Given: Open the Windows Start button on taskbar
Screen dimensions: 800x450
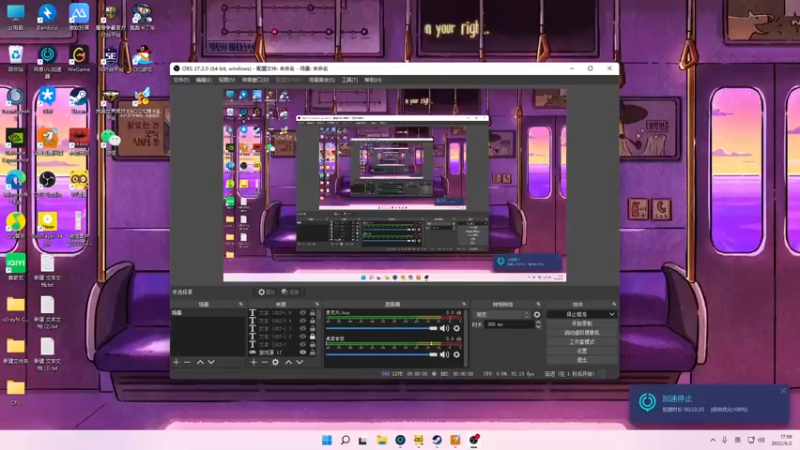Looking at the screenshot, I should [327, 440].
